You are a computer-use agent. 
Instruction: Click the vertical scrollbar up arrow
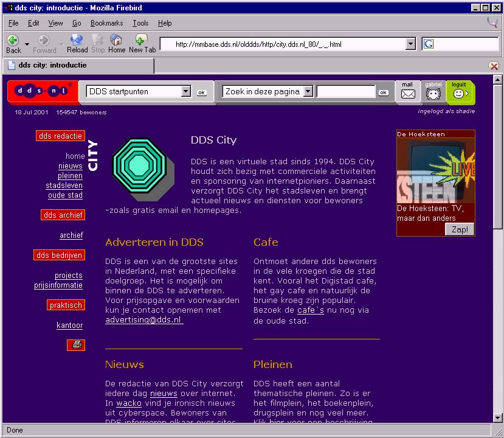497,79
